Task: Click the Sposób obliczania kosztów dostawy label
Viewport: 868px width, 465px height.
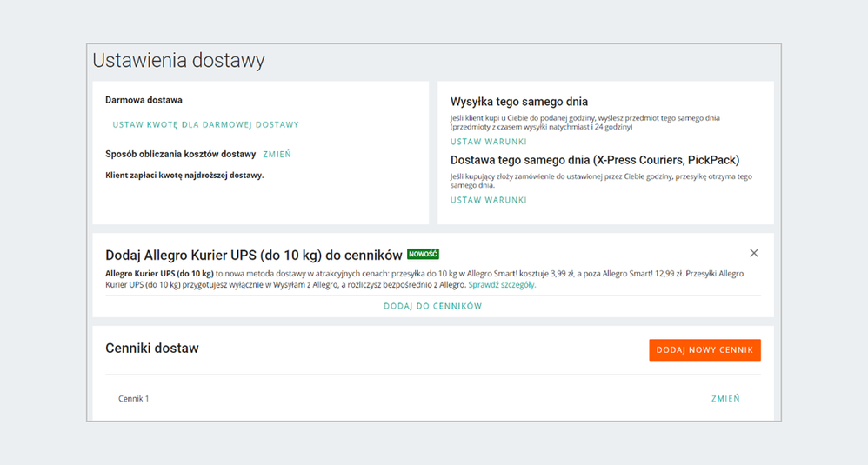Action: pos(180,155)
